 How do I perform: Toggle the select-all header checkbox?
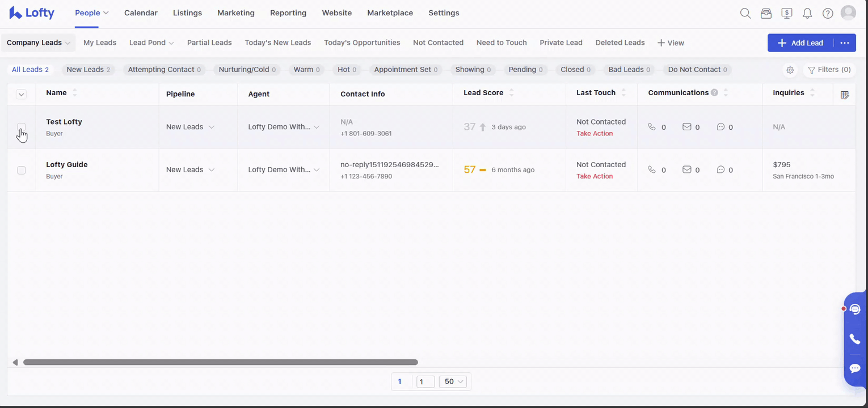click(x=22, y=95)
